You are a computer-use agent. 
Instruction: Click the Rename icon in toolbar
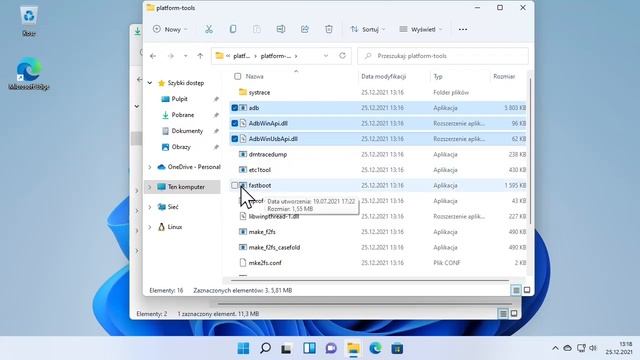(x=281, y=29)
